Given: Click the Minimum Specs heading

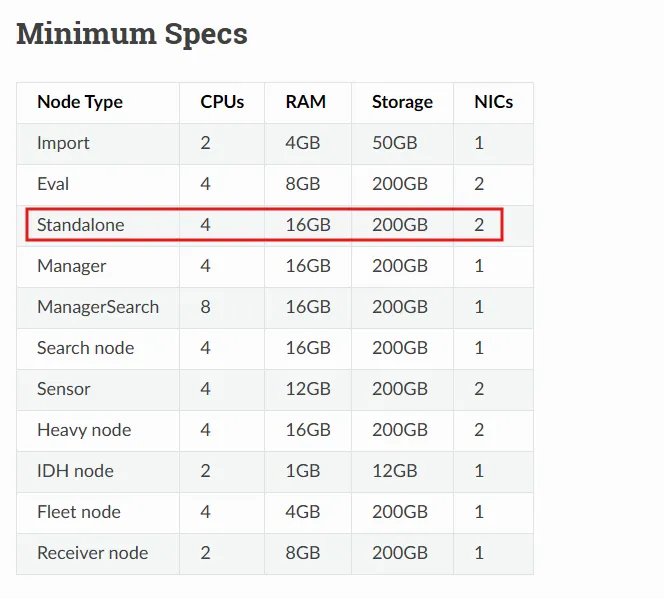Looking at the screenshot, I should pos(132,34).
